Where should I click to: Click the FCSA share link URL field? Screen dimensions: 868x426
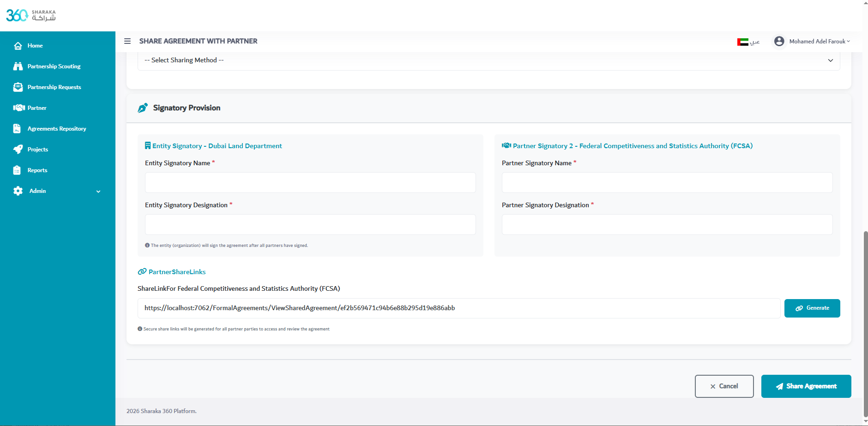pos(459,308)
